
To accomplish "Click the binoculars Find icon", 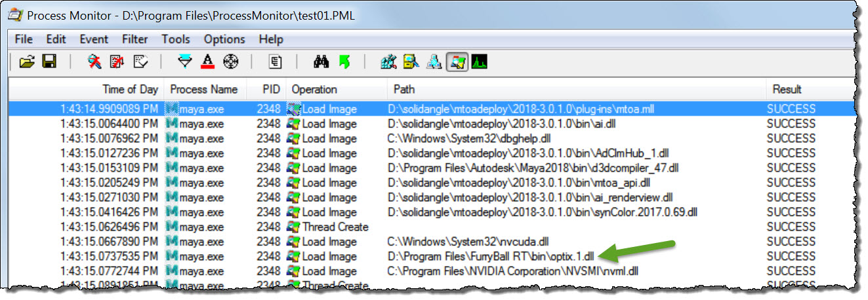I will coord(321,62).
